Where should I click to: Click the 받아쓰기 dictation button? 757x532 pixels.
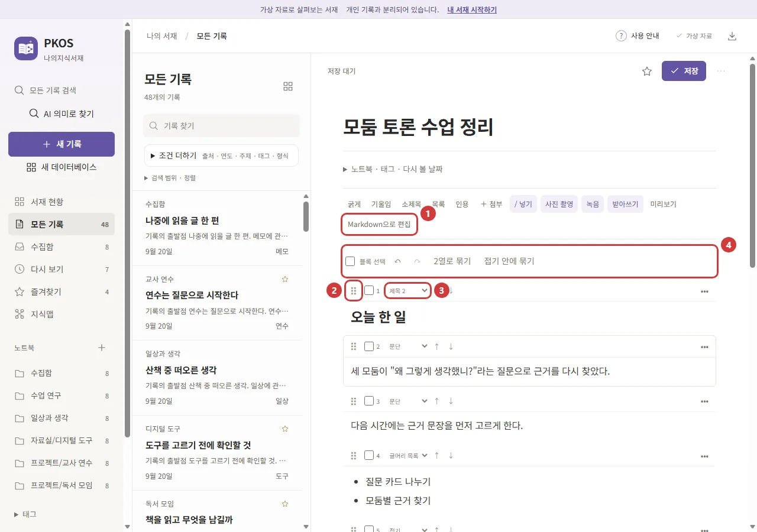pyautogui.click(x=626, y=204)
